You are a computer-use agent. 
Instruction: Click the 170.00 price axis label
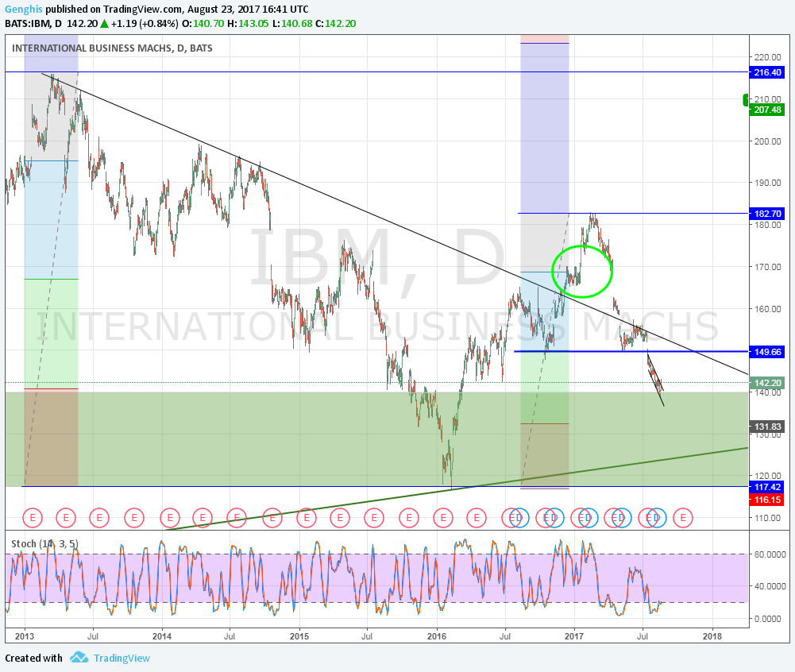point(767,266)
